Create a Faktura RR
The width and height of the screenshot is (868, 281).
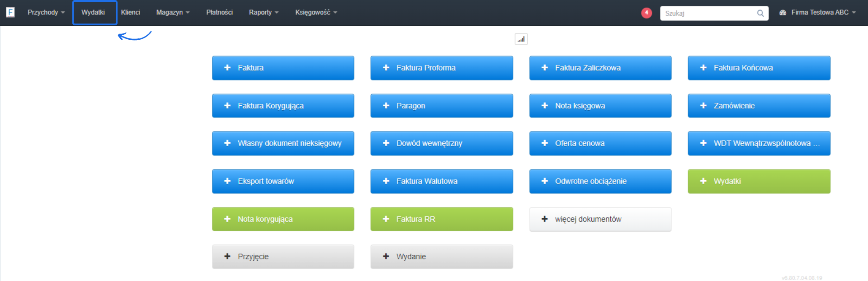pos(442,219)
